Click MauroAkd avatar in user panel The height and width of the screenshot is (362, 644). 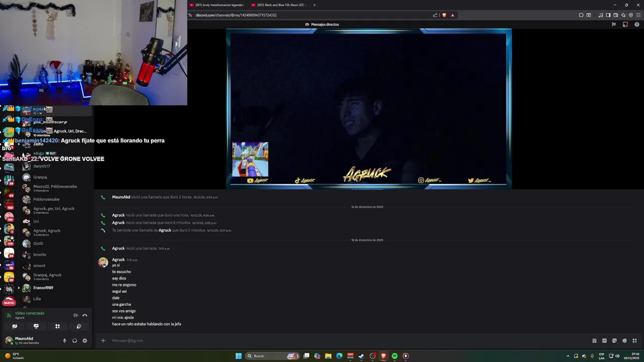[x=9, y=340]
